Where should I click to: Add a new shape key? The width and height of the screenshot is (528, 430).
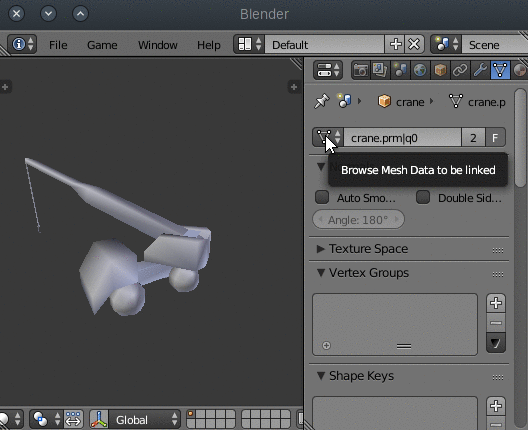tap(496, 406)
